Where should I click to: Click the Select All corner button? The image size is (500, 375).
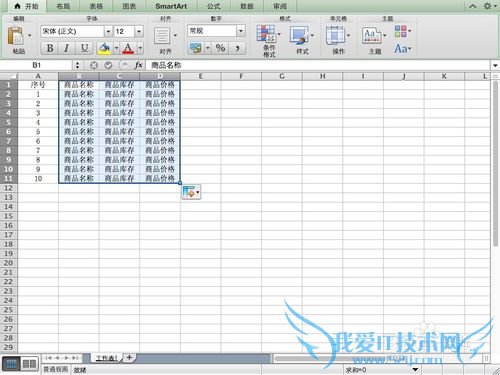(9, 76)
